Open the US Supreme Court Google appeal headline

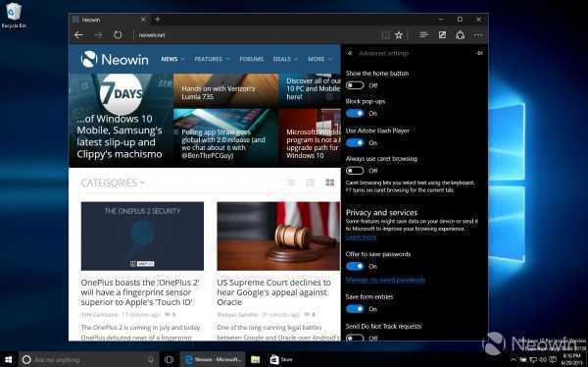click(x=273, y=292)
